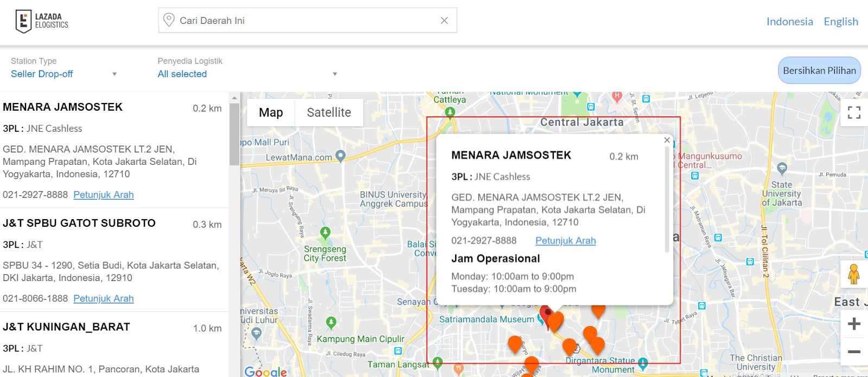Click the 0.3 km distance for J&T SPBU

207,225
